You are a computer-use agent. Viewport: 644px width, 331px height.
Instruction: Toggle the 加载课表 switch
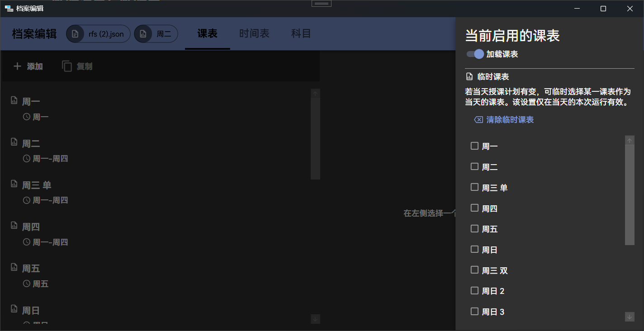475,54
